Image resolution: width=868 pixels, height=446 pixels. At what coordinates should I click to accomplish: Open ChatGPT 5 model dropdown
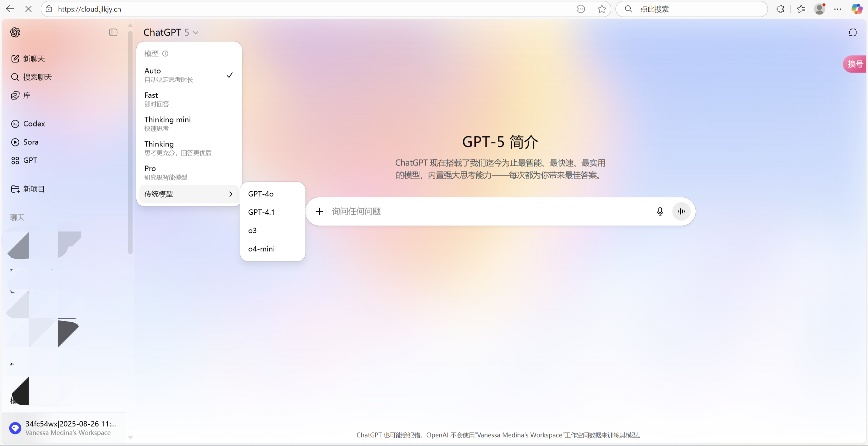tap(171, 32)
